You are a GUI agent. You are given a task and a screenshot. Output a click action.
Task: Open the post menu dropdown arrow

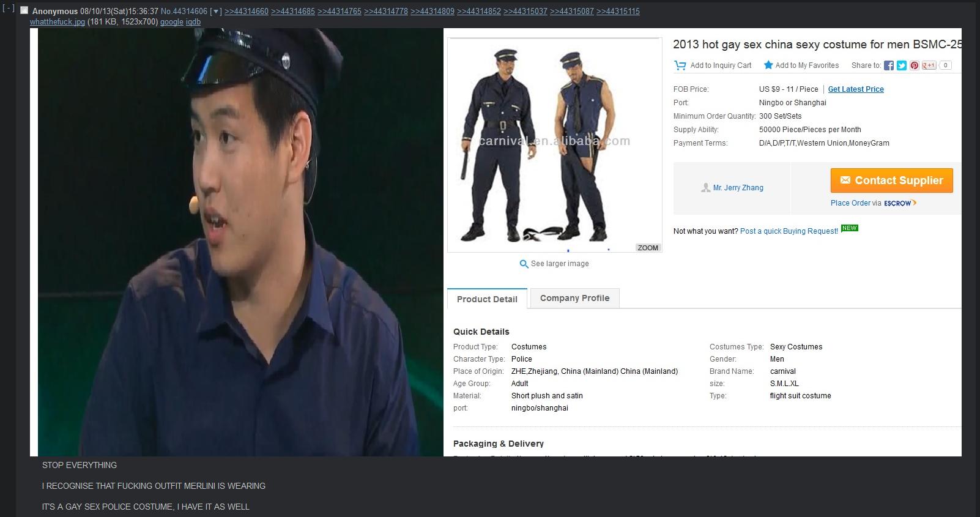click(x=215, y=12)
